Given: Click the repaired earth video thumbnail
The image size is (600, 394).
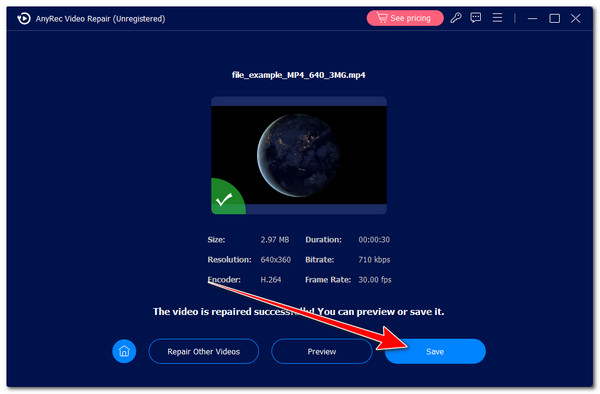Looking at the screenshot, I should [299, 155].
